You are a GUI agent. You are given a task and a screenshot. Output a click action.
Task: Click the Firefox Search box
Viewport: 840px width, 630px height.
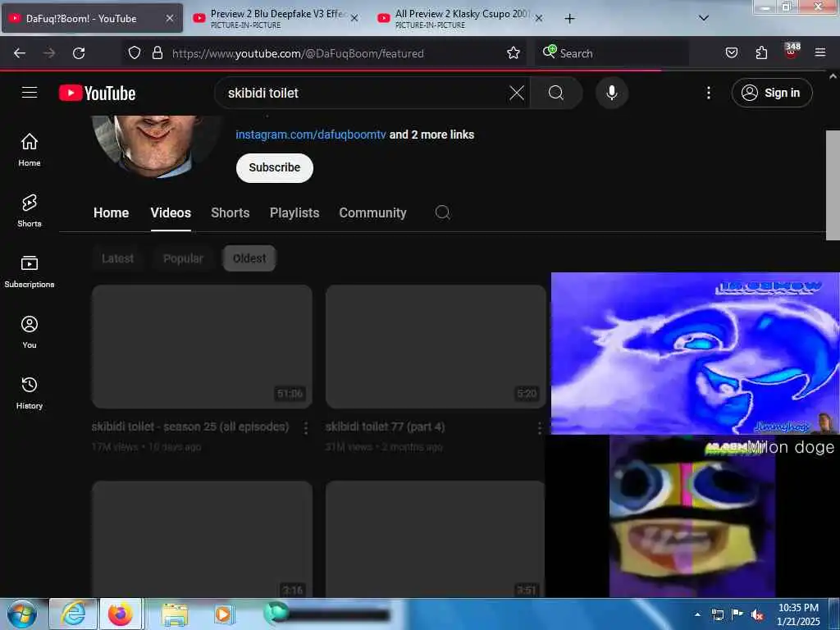point(612,53)
